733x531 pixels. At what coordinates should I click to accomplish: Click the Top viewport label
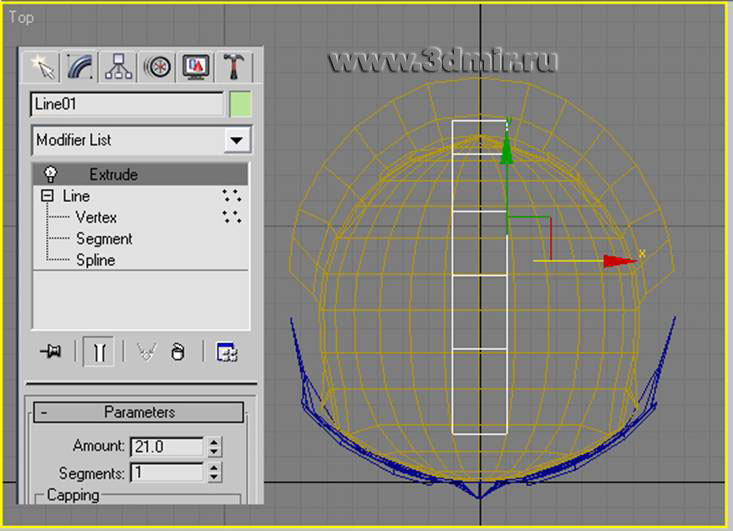pyautogui.click(x=21, y=18)
